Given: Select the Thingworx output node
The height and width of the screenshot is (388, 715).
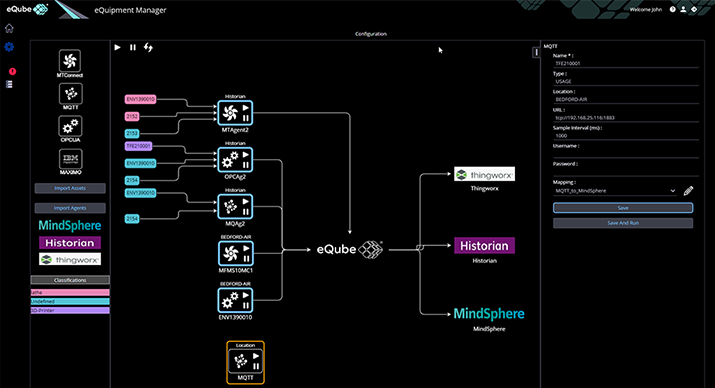Looking at the screenshot, I should (x=484, y=174).
